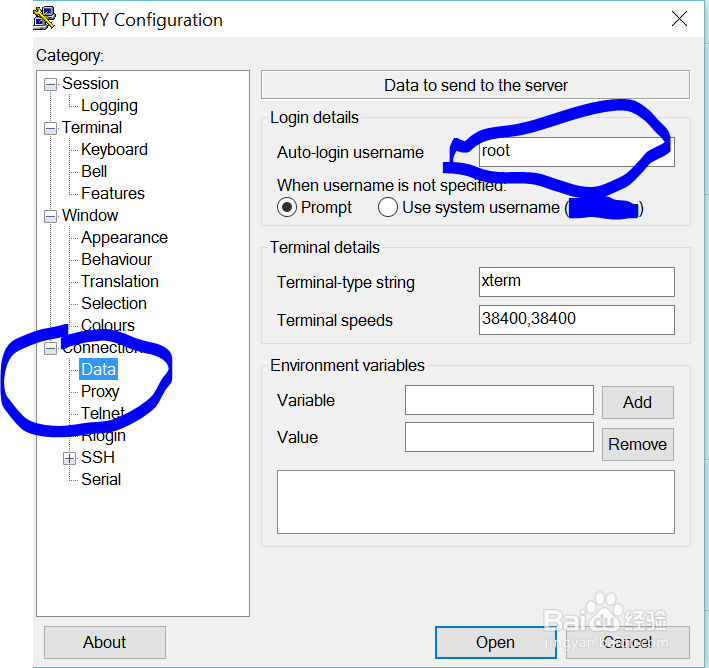Click the Terminal-type string field
This screenshot has width=709, height=668.
click(x=577, y=282)
